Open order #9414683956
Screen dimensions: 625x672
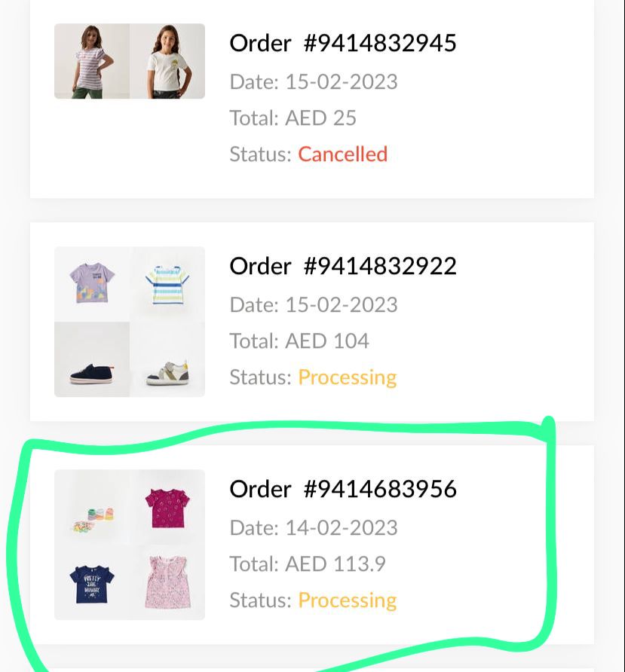(x=343, y=489)
